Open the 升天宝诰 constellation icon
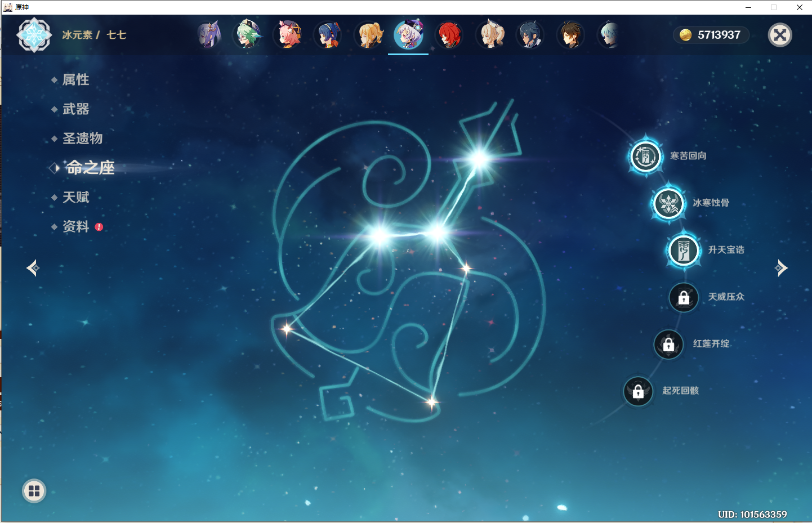Image resolution: width=812 pixels, height=523 pixels. [684, 250]
